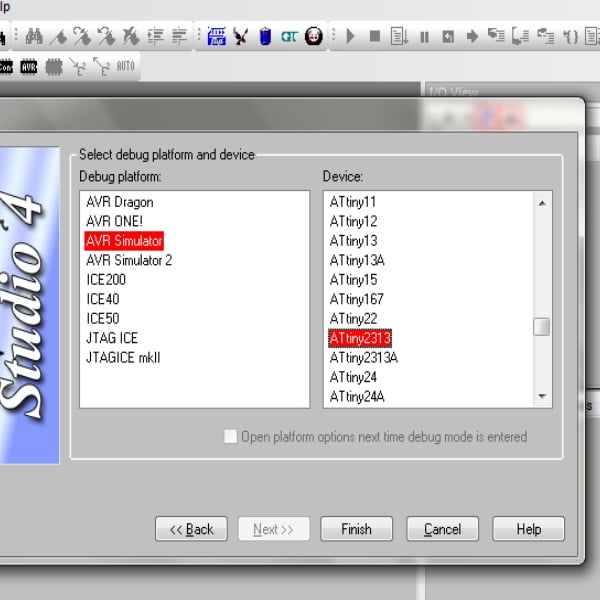Screen dimensions: 600x600
Task: Click the write EEPROM arrow icon
Action: click(78, 67)
